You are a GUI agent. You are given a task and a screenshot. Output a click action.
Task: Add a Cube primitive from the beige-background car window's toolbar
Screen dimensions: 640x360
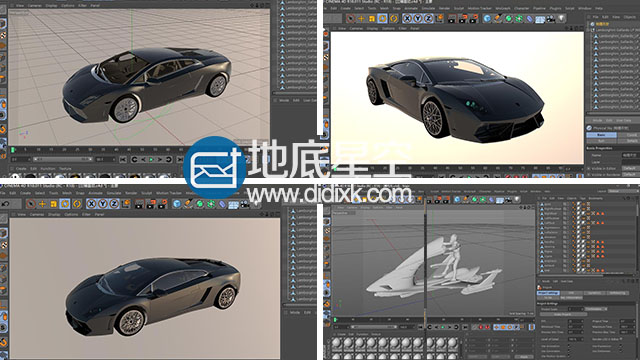(177, 204)
